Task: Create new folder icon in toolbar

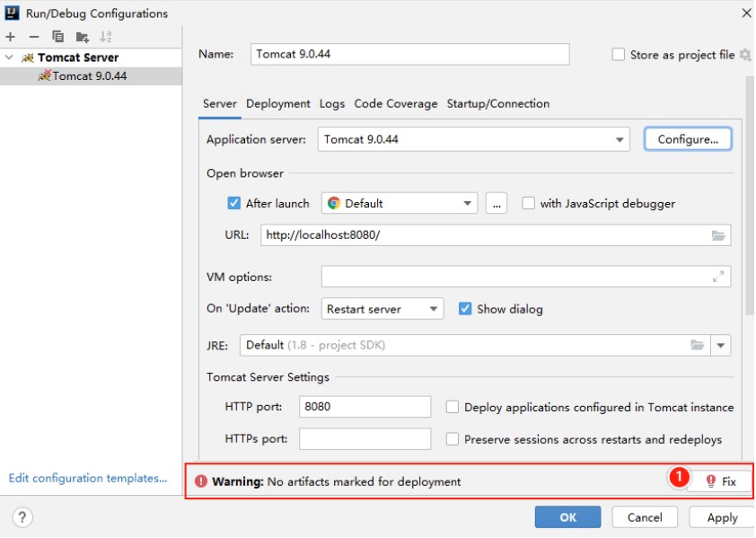Action: [83, 37]
